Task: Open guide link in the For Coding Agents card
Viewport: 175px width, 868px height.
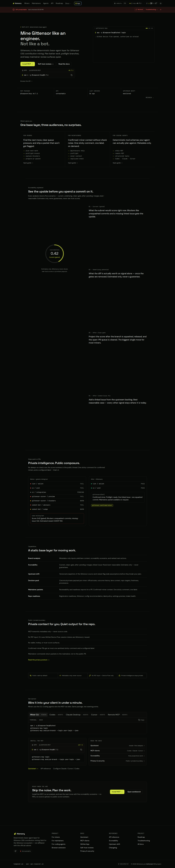Action: [x=118, y=163]
